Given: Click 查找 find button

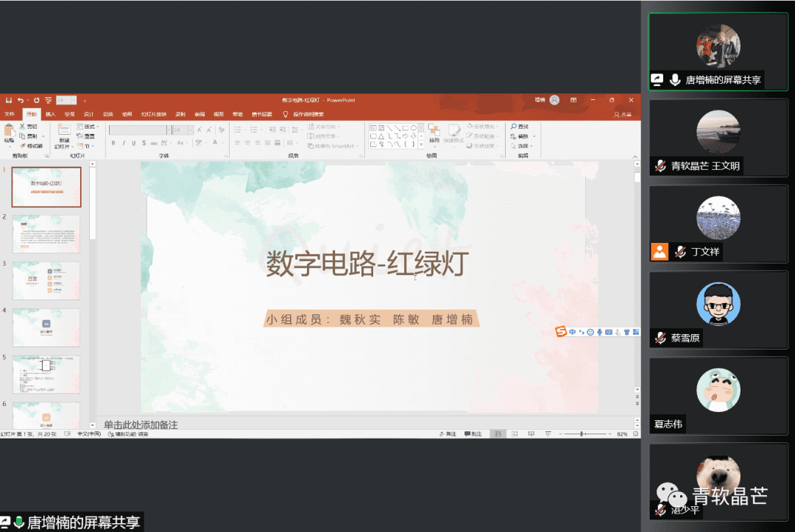Looking at the screenshot, I should tap(520, 126).
